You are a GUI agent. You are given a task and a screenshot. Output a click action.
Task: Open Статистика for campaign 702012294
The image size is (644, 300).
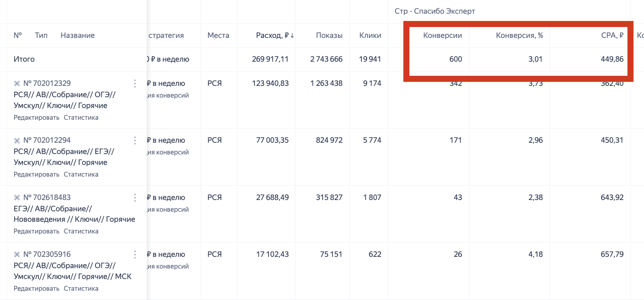click(x=81, y=175)
